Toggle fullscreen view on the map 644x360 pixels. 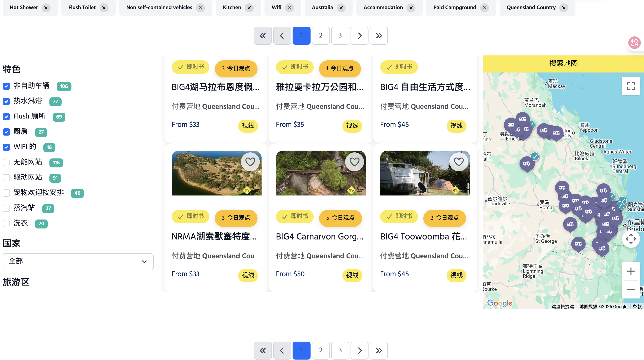[x=631, y=86]
